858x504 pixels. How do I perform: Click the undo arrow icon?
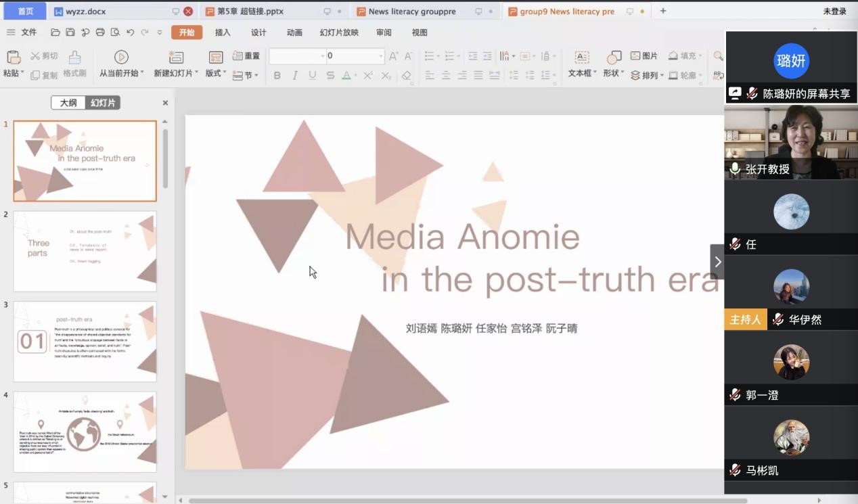[130, 32]
